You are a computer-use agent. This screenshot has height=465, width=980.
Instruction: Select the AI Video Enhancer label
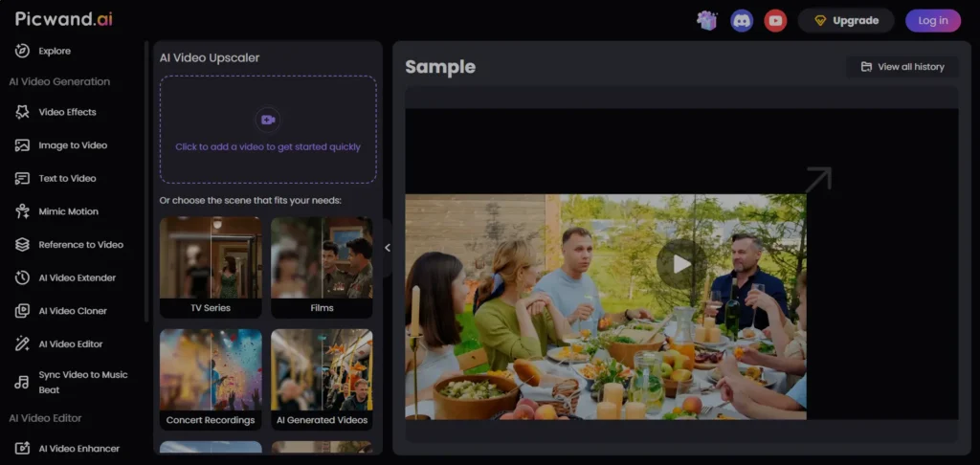coord(79,448)
